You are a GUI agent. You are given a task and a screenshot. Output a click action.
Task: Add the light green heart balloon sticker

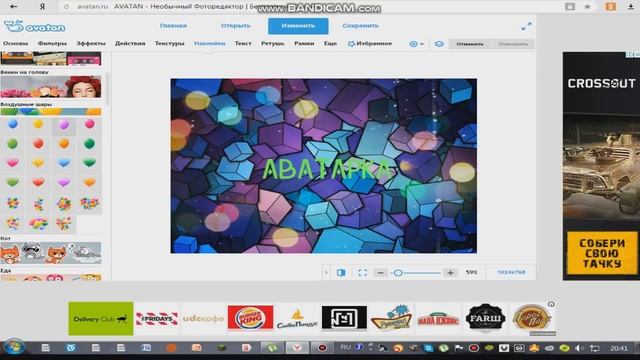click(x=13, y=182)
